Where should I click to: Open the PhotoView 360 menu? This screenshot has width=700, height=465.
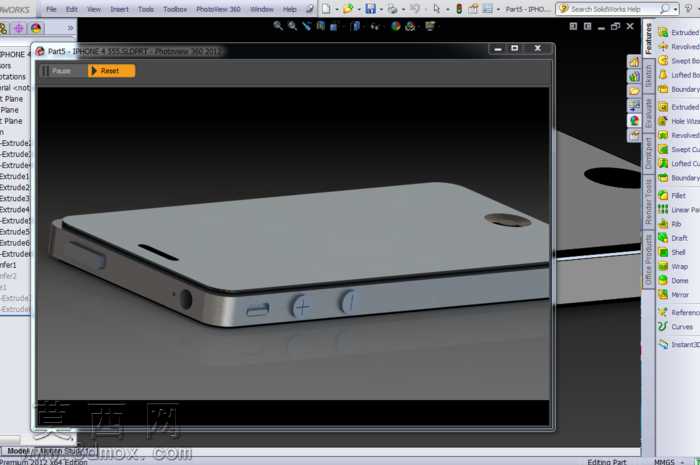pos(218,9)
